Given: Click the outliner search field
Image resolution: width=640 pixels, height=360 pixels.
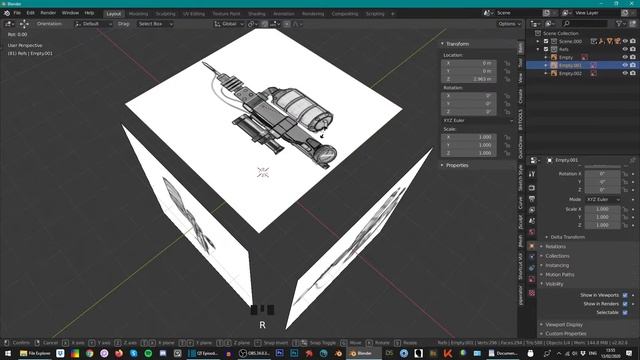Looking at the screenshot, I should coord(584,24).
